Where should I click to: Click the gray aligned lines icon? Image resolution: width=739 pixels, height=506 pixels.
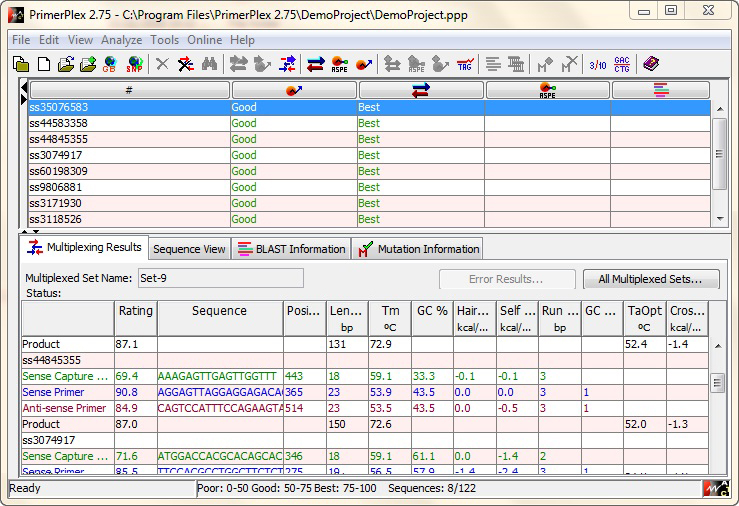[x=493, y=64]
